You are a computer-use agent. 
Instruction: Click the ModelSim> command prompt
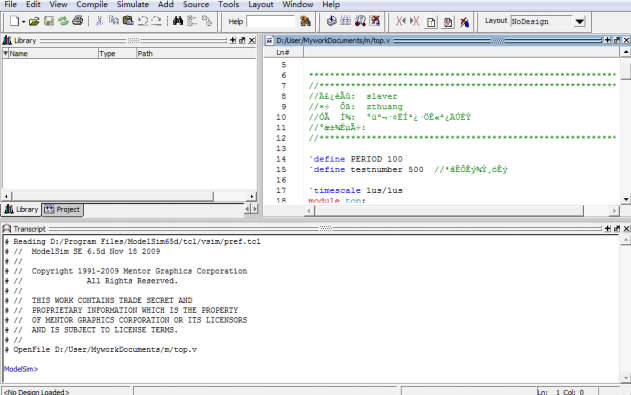click(21, 369)
